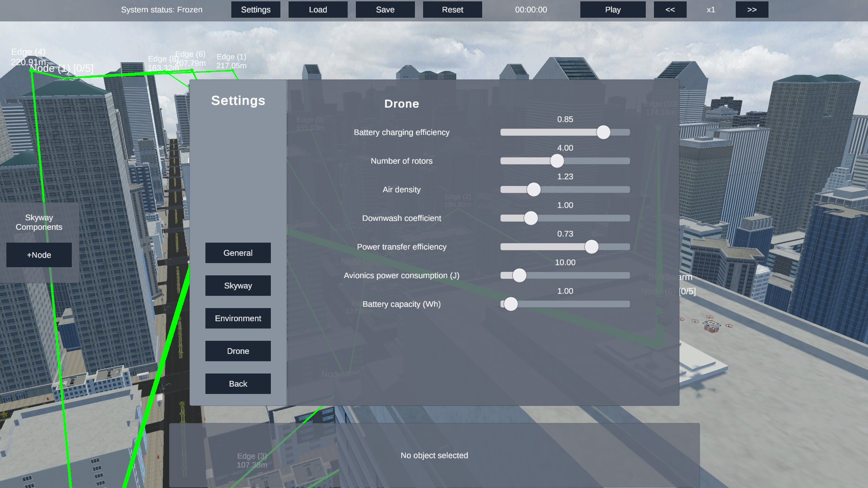
Task: Click the Power transfer efficiency value 0.73
Action: [x=565, y=234]
